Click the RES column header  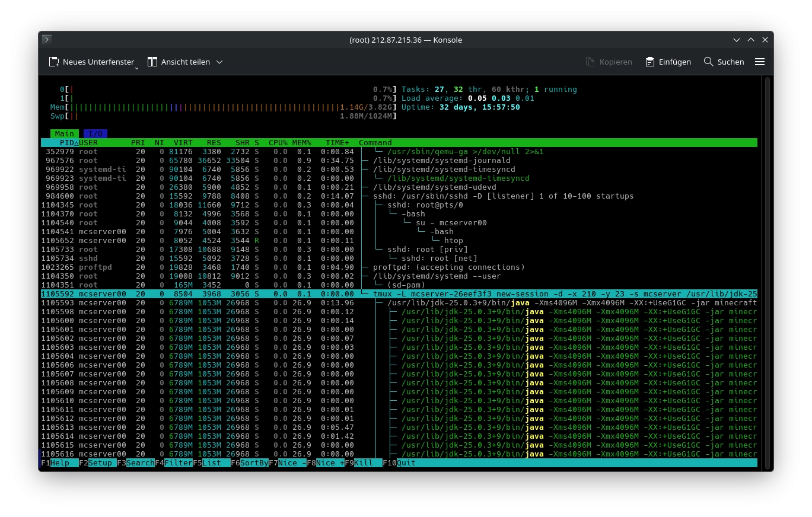[x=214, y=143]
